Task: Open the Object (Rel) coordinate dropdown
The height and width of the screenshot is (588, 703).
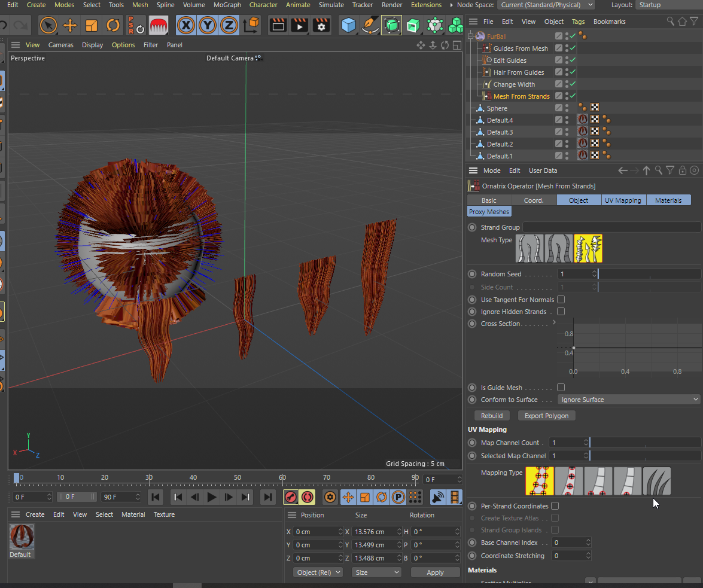Action: (x=318, y=572)
